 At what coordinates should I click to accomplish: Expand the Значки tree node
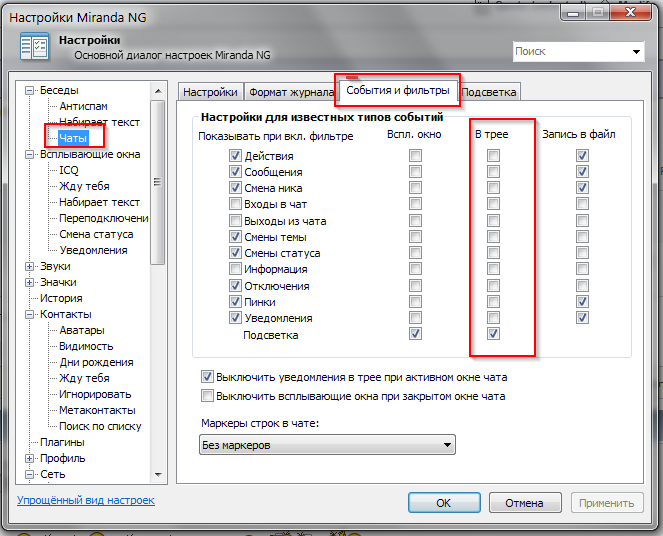(x=29, y=283)
